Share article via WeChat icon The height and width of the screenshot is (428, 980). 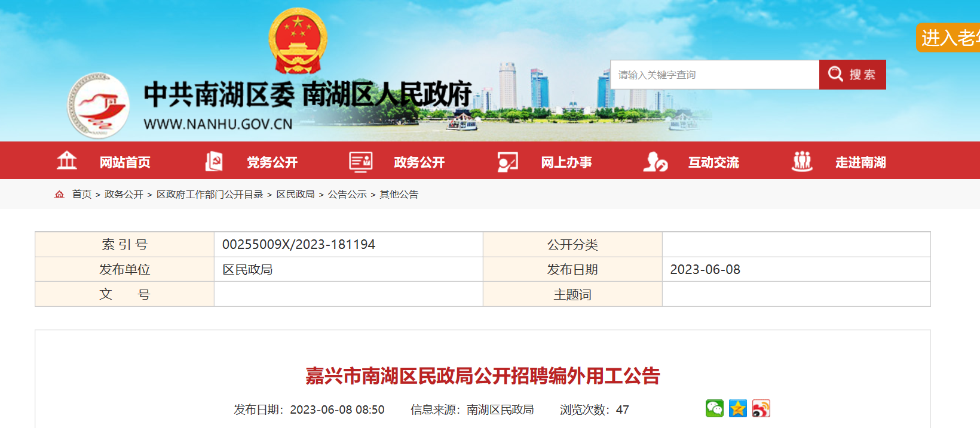point(715,408)
